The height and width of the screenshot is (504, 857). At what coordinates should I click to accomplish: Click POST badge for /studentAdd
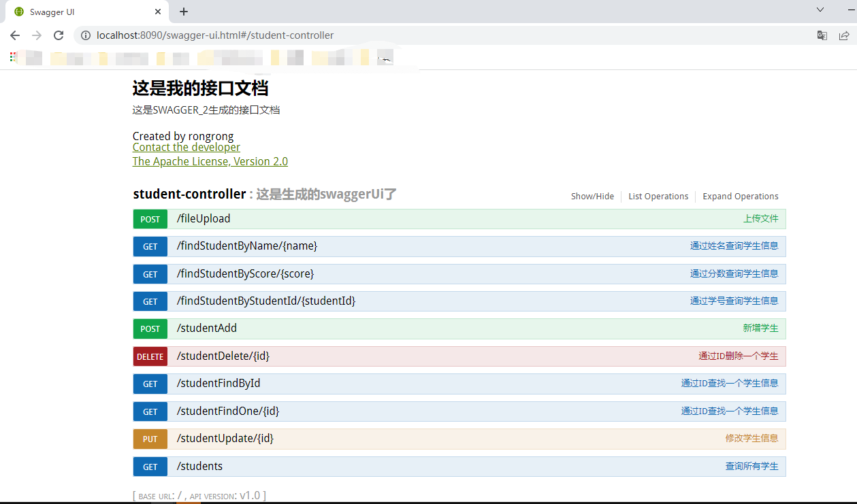(150, 329)
